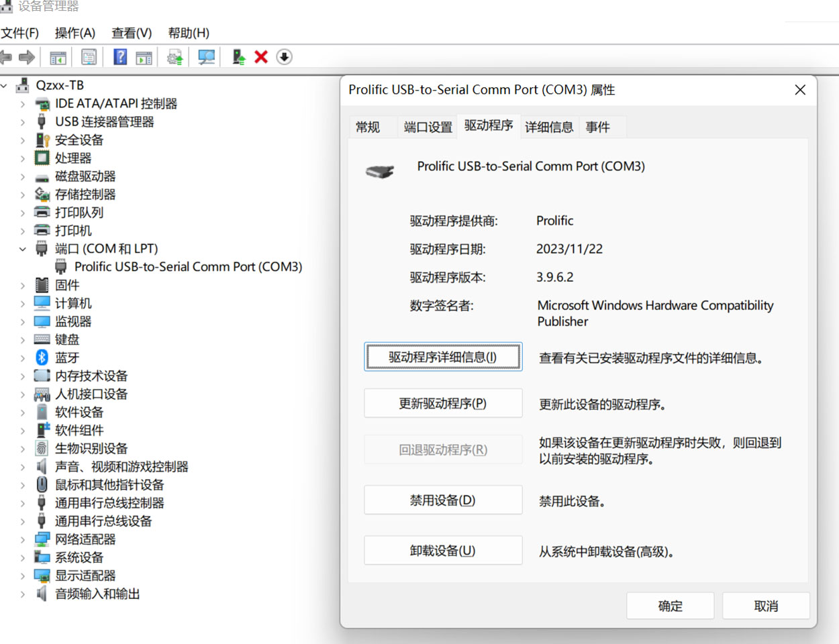839x644 pixels.
Task: Click the Disable device down-arrow toolbar icon
Action: click(284, 57)
